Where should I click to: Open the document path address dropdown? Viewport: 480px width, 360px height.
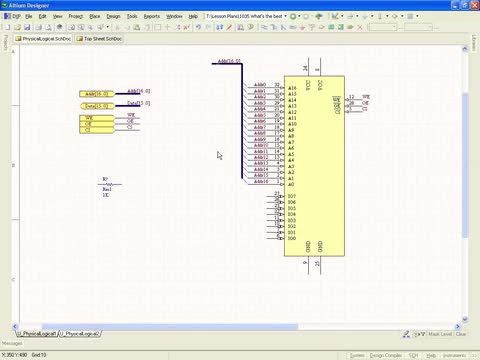(x=285, y=16)
